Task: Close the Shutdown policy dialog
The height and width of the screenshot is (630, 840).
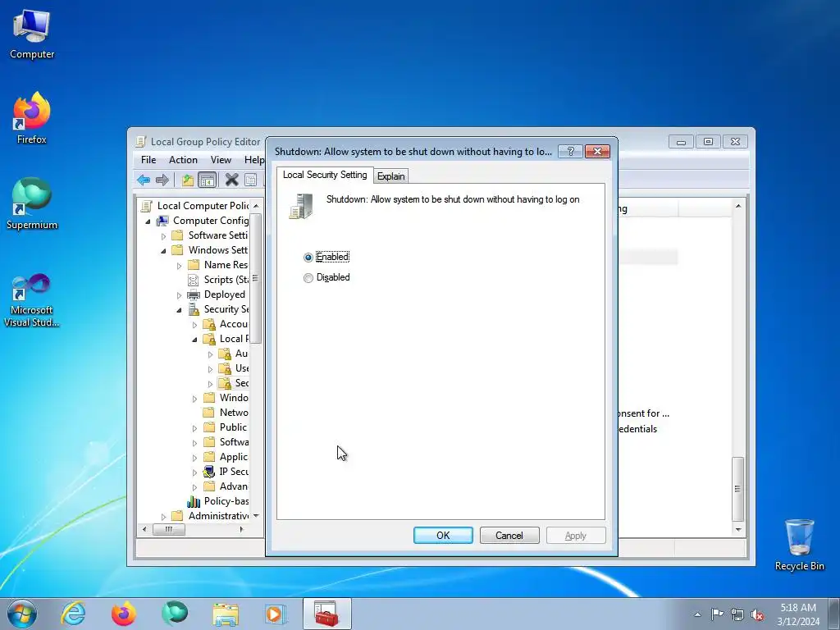Action: pos(597,152)
